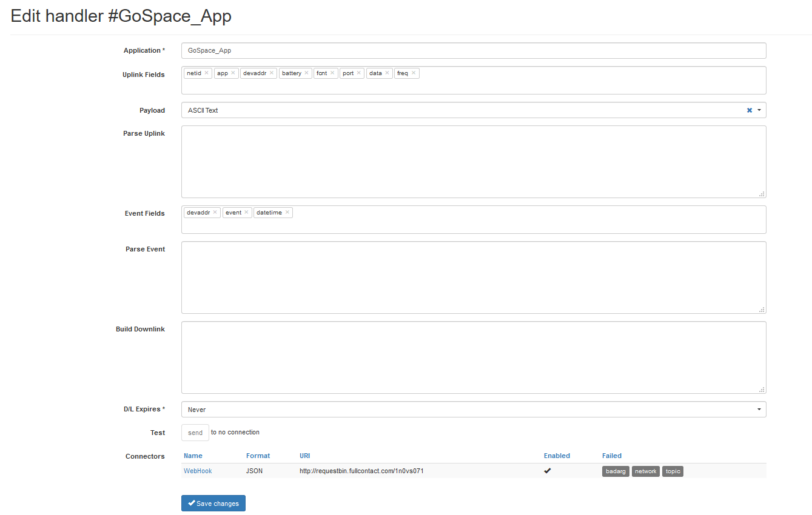Remove the devaddr event field tag
Screen dimensions: 812x515
tap(215, 213)
